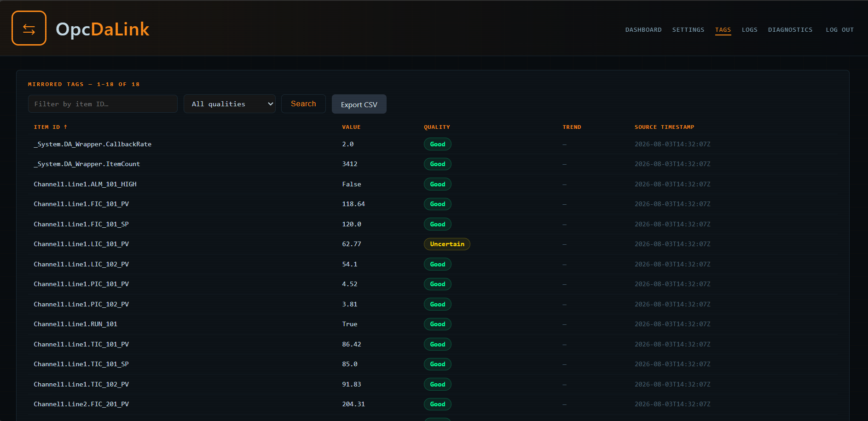
Task: Select _System.DA_Wrapper.ItemCount item
Action: pos(87,164)
